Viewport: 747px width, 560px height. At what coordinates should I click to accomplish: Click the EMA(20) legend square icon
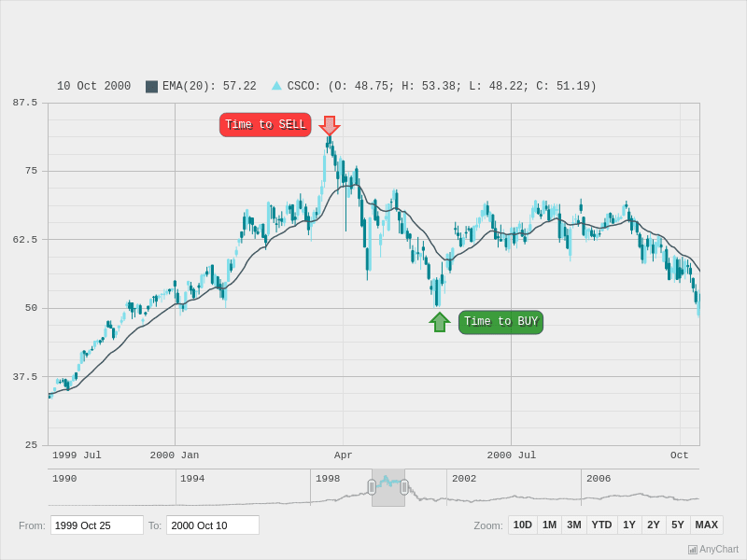151,87
